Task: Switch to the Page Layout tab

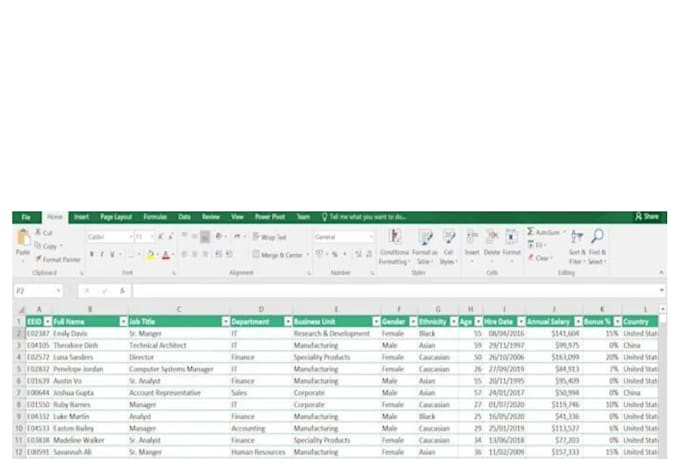Action: coord(116,217)
